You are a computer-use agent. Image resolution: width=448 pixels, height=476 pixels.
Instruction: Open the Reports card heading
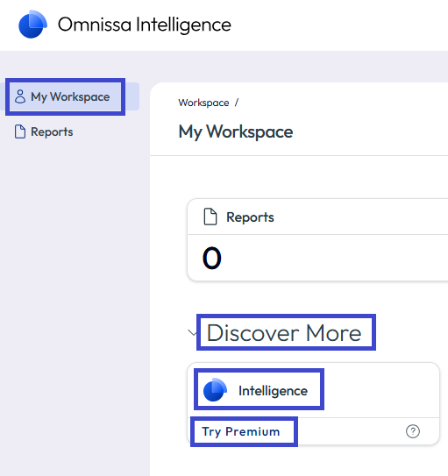click(x=250, y=217)
